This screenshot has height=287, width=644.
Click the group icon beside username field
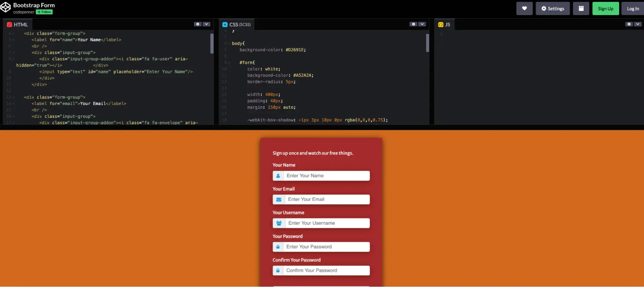coord(279,223)
